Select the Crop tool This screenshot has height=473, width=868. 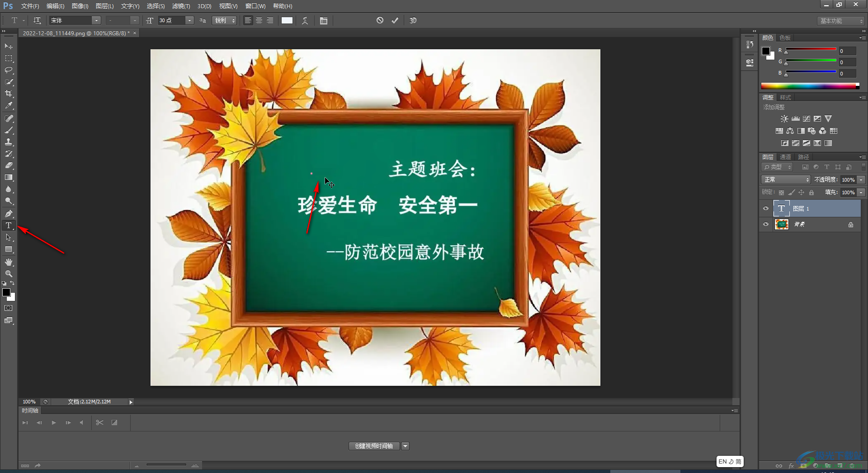click(9, 94)
